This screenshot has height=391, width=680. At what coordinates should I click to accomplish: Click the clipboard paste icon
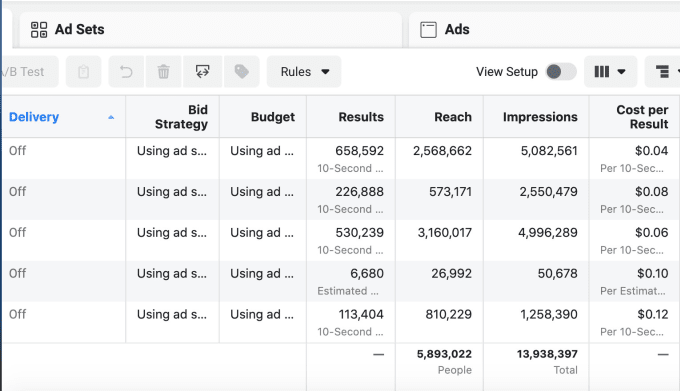tap(84, 72)
